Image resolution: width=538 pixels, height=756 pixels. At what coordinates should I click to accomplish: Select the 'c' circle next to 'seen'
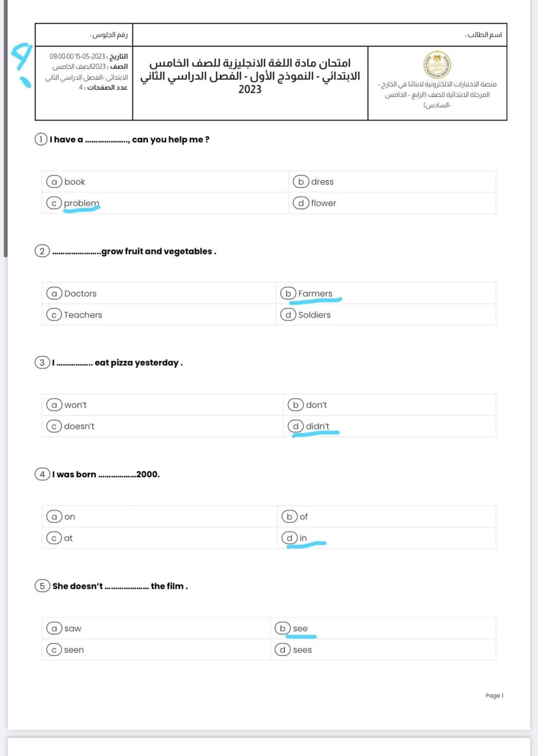tap(54, 649)
